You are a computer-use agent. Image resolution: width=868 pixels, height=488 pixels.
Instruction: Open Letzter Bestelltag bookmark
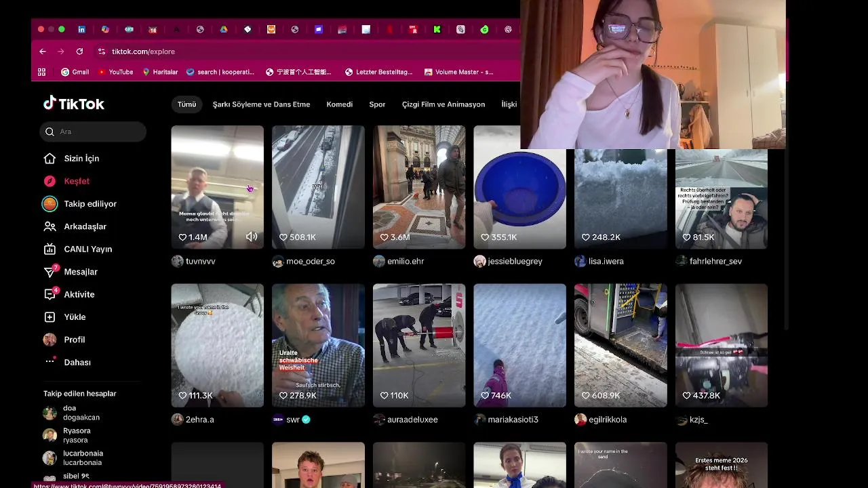378,72
